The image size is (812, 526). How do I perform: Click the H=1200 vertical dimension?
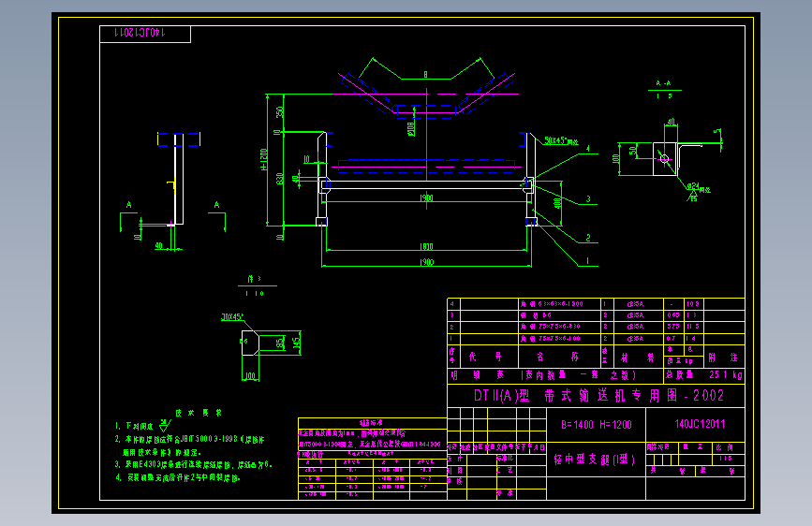(x=263, y=159)
